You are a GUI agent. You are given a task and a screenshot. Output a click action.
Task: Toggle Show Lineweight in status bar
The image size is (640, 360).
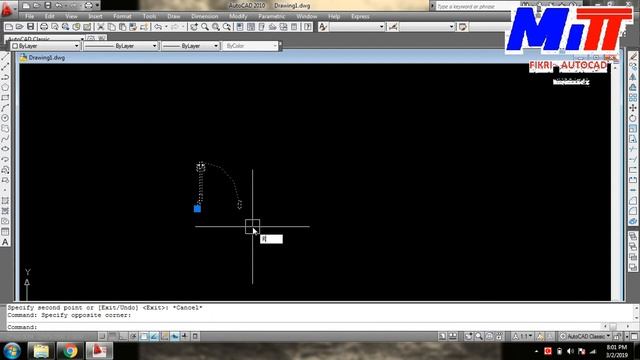coord(185,336)
